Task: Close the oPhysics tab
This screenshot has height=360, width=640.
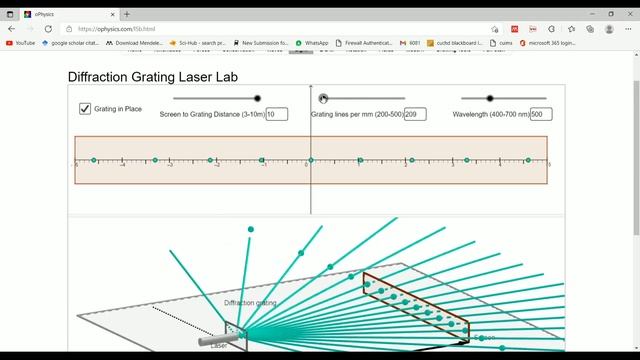Action: click(x=113, y=14)
